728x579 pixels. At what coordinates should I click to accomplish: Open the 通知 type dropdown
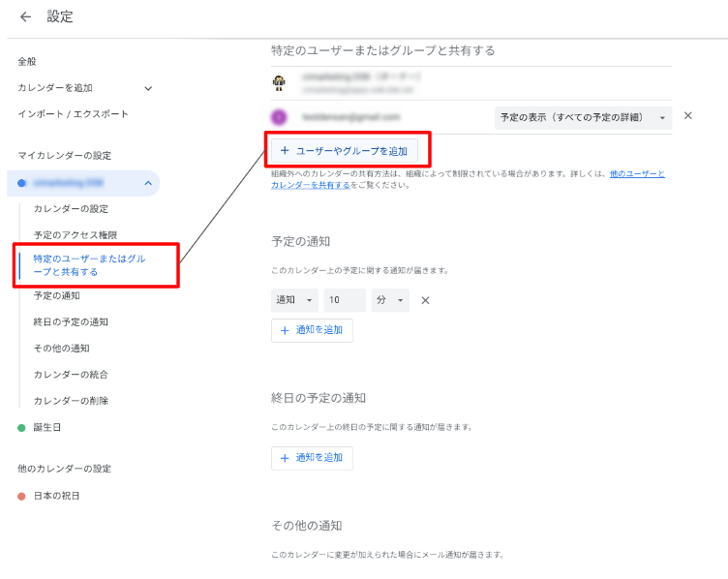tap(295, 300)
